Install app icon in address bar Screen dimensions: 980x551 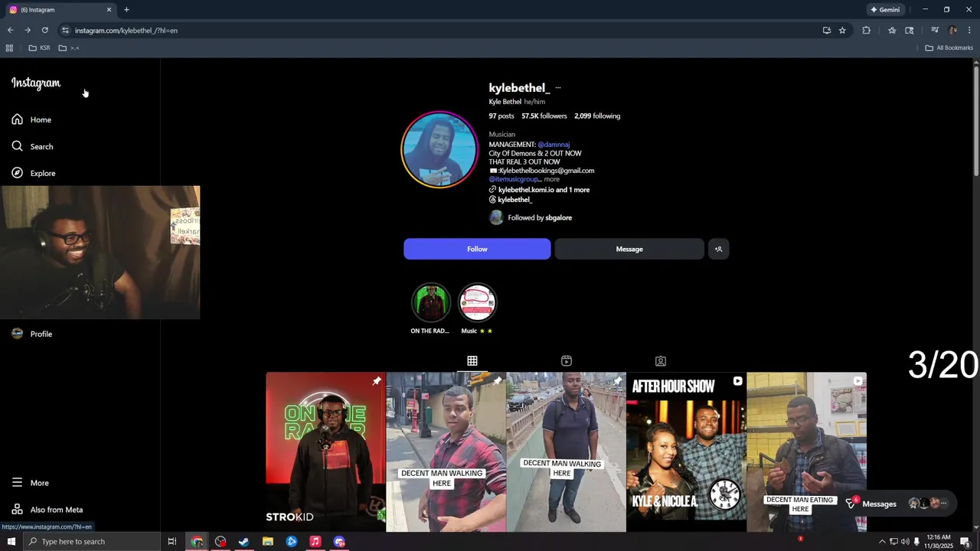point(826,31)
